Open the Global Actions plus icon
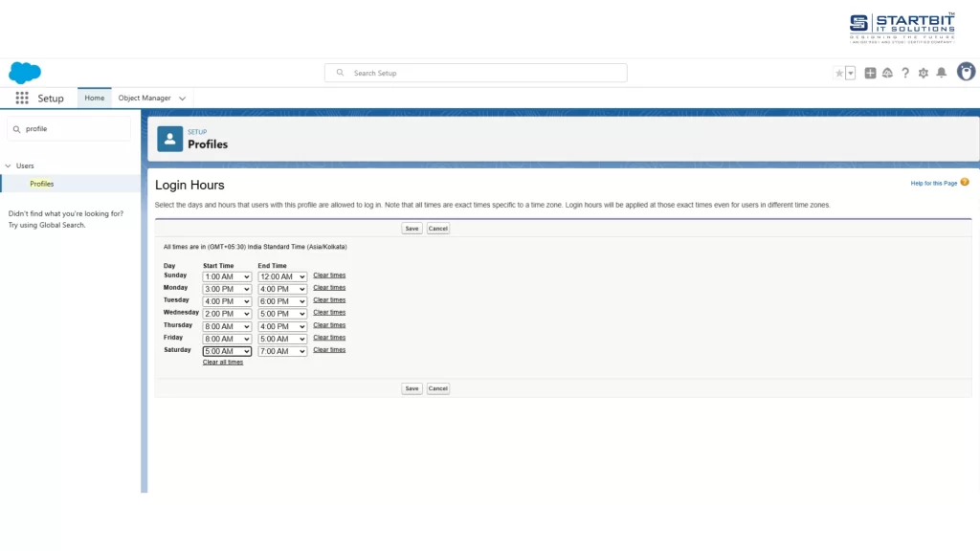 [x=870, y=73]
